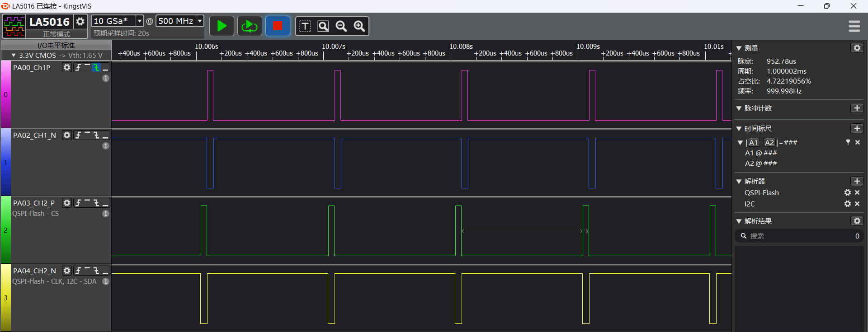
Task: Start repeated loop capture
Action: pyautogui.click(x=250, y=26)
